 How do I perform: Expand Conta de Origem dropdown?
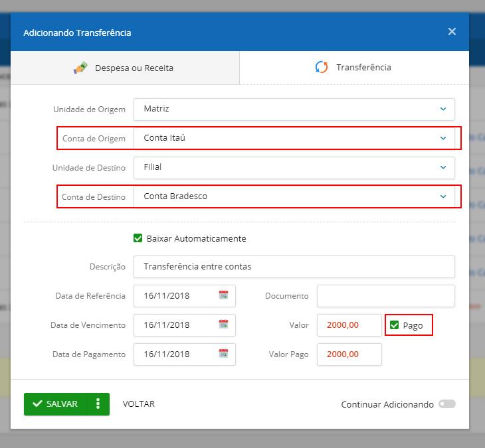pyautogui.click(x=294, y=138)
